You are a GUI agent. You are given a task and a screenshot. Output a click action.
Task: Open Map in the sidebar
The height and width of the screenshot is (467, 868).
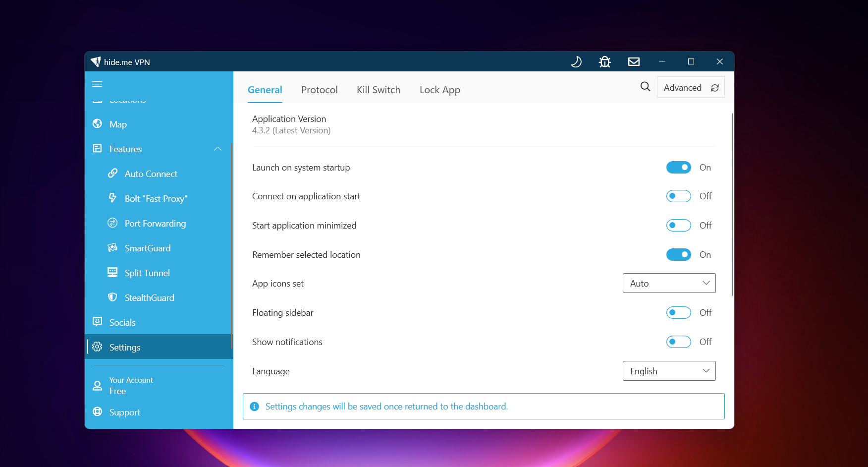tap(159, 124)
